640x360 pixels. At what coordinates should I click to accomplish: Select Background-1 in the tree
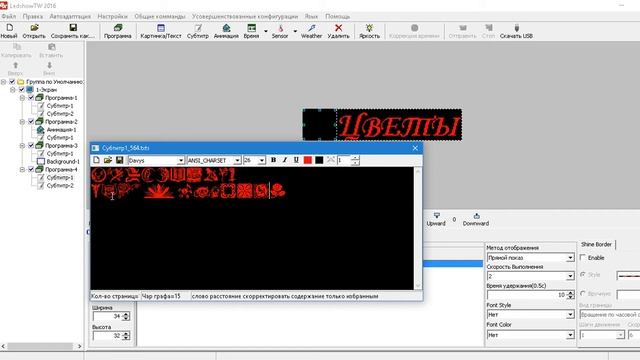click(63, 162)
